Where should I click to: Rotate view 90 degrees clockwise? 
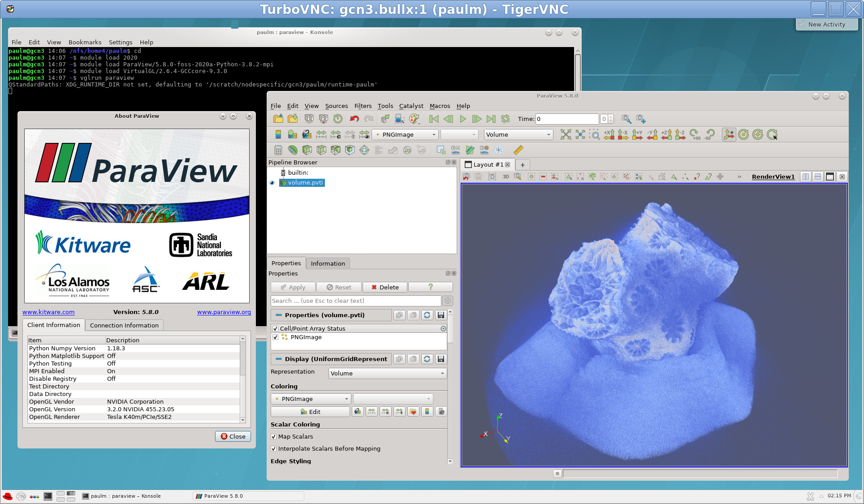pyautogui.click(x=695, y=134)
